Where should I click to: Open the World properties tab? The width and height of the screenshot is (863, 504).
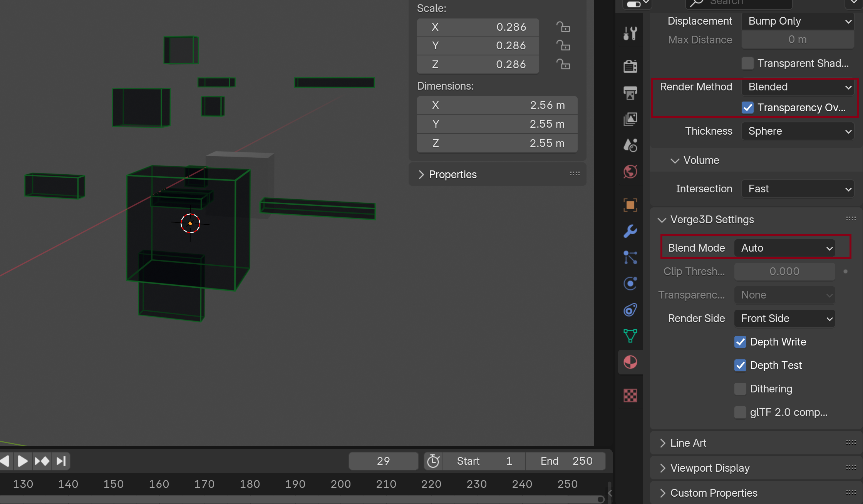click(x=630, y=172)
